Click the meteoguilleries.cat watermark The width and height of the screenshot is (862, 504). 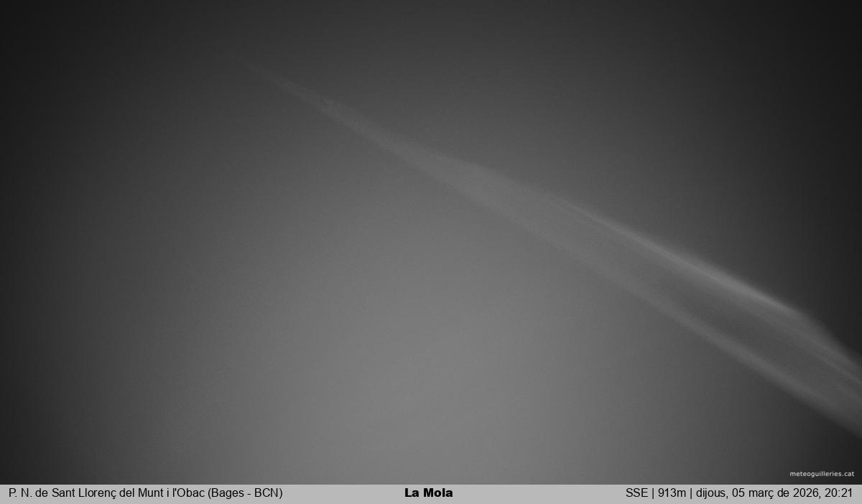[822, 474]
